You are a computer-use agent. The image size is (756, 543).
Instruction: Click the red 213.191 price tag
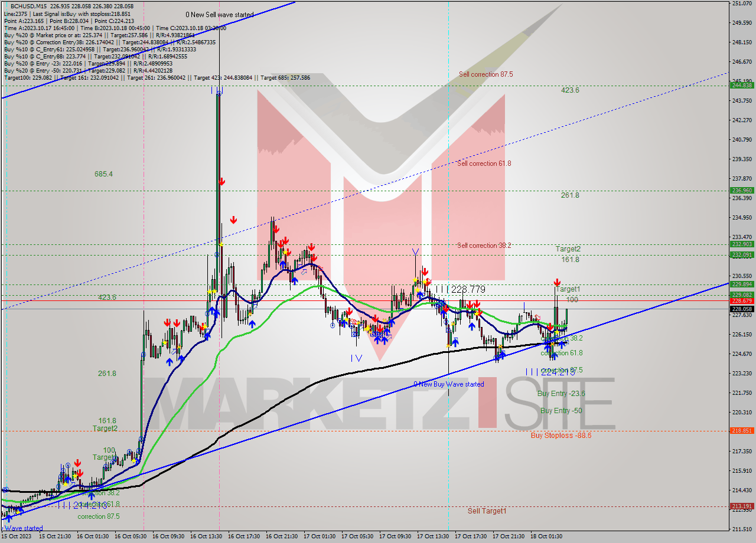point(742,506)
